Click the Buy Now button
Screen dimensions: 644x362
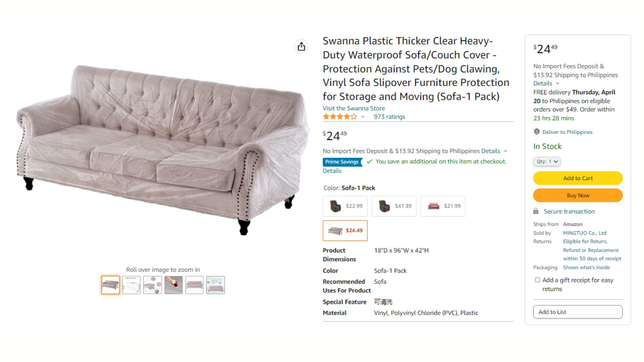(x=578, y=195)
